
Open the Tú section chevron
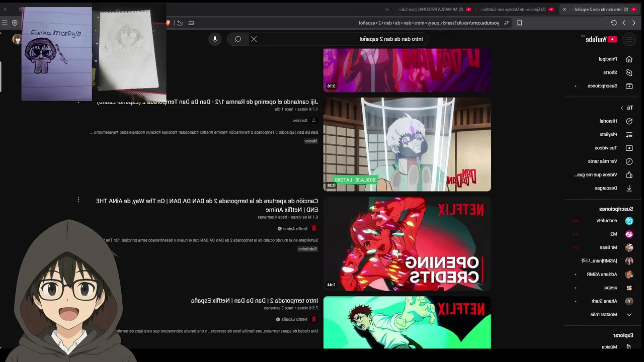pos(622,108)
